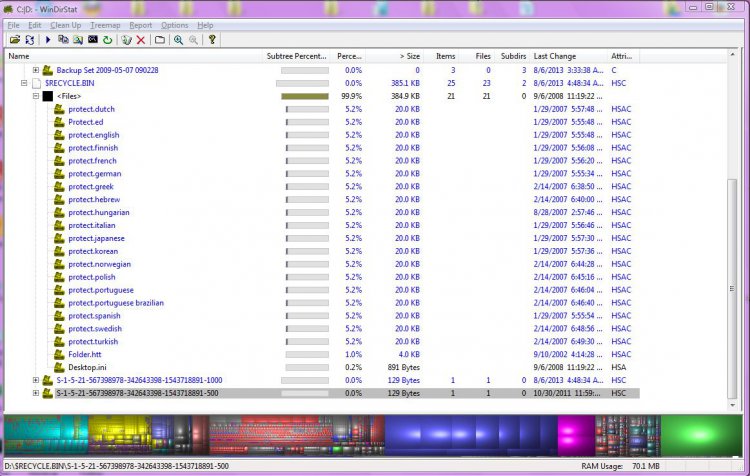Click the 891 Bytes size value
Screen dimensions: 750x476
pyautogui.click(x=403, y=367)
